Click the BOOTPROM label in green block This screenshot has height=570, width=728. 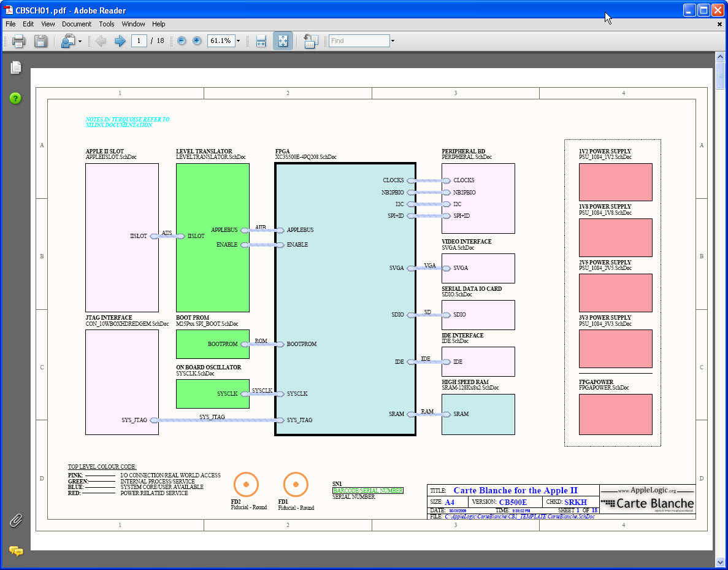click(223, 344)
